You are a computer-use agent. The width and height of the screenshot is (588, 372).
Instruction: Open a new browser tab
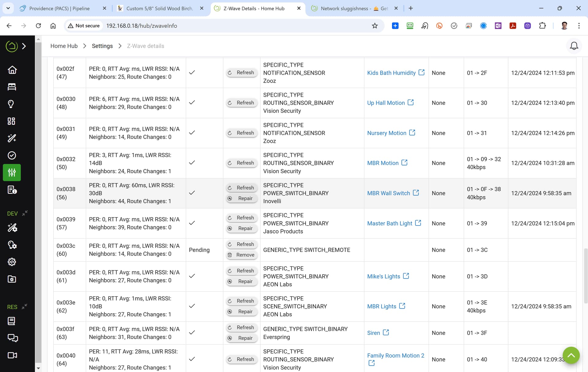(411, 8)
